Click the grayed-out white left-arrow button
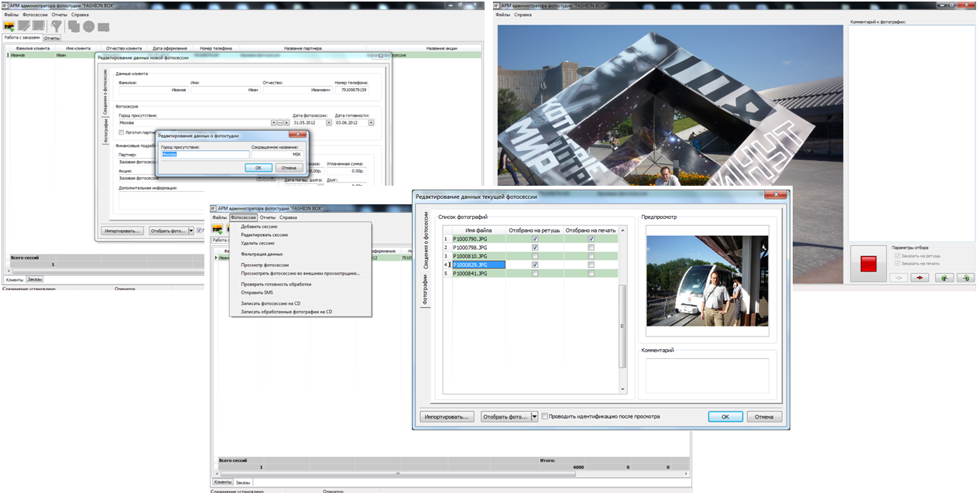This screenshot has height=503, width=980. [x=897, y=278]
